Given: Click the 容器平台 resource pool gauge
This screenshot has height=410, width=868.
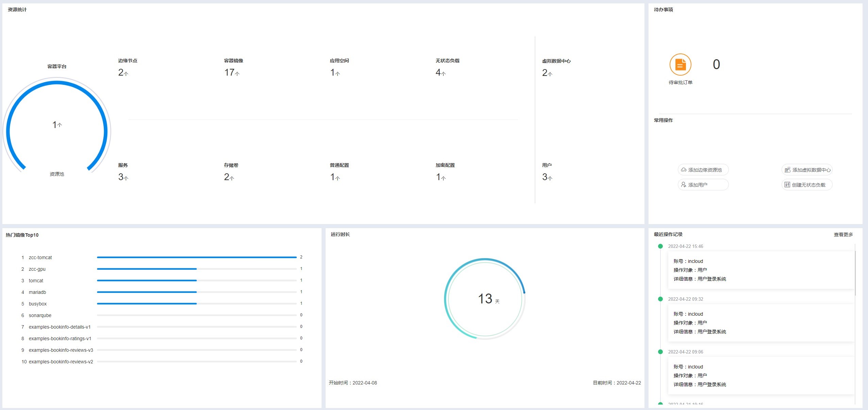Looking at the screenshot, I should pyautogui.click(x=57, y=125).
